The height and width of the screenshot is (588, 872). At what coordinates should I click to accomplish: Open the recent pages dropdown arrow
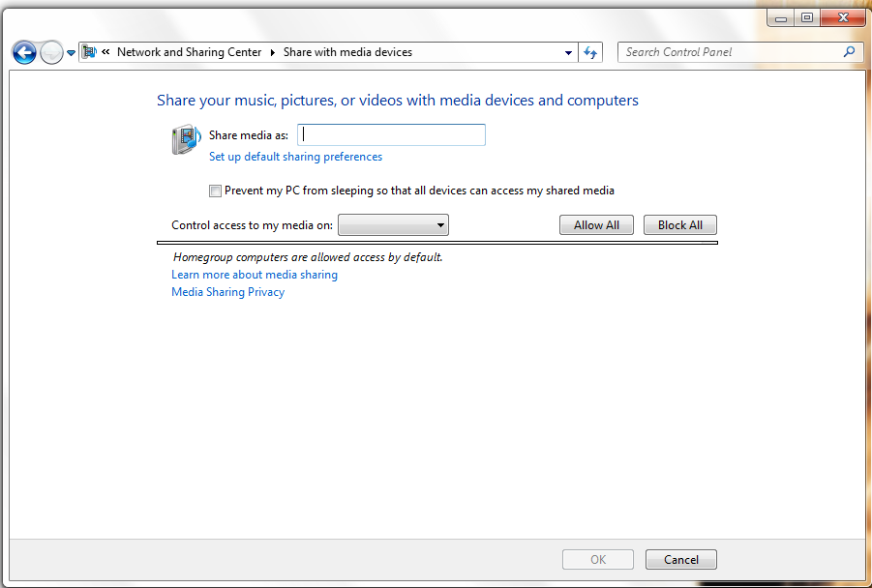coord(72,53)
